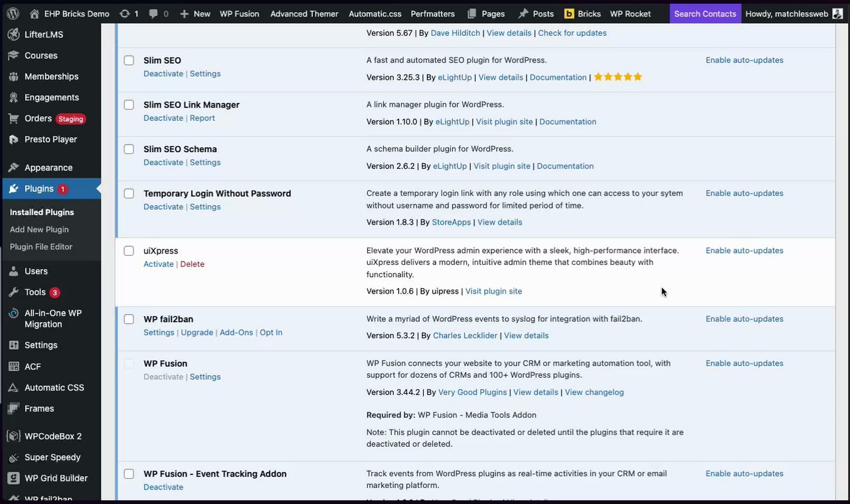Click the WordPress logo in admin bar

pos(13,13)
